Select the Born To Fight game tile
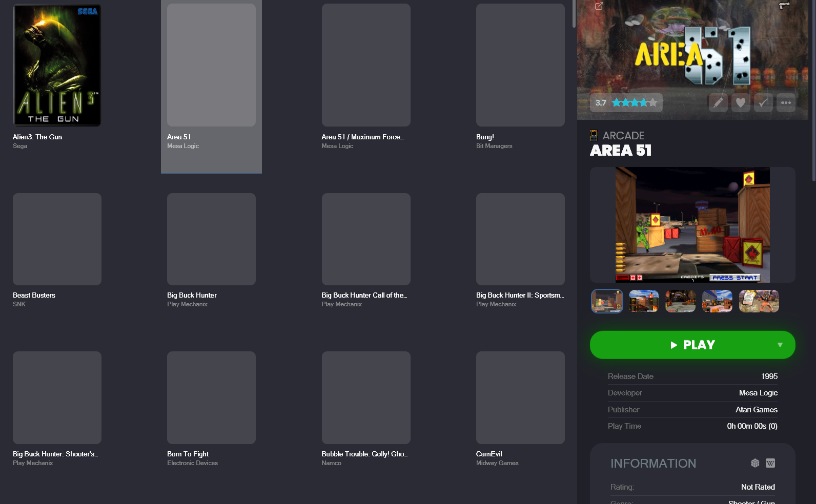The height and width of the screenshot is (504, 816). [x=211, y=397]
